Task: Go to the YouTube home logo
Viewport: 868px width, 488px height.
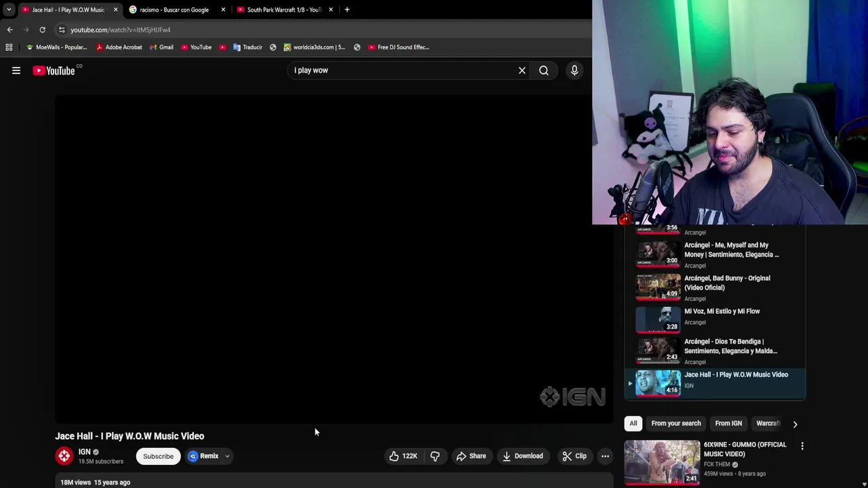Action: pos(54,70)
